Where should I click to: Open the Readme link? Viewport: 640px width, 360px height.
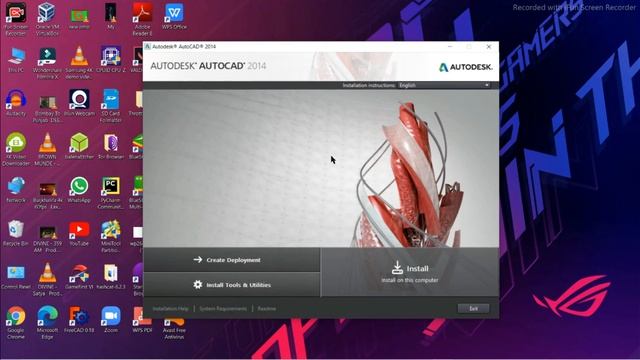(x=267, y=309)
